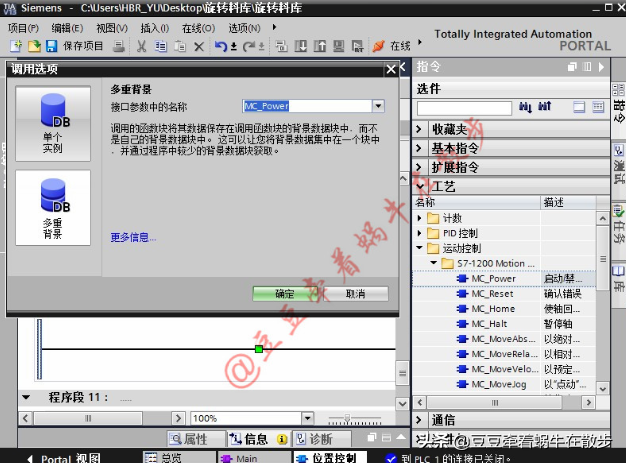Click instruction list scroll down arrow
This screenshot has height=463, width=626.
[x=602, y=388]
